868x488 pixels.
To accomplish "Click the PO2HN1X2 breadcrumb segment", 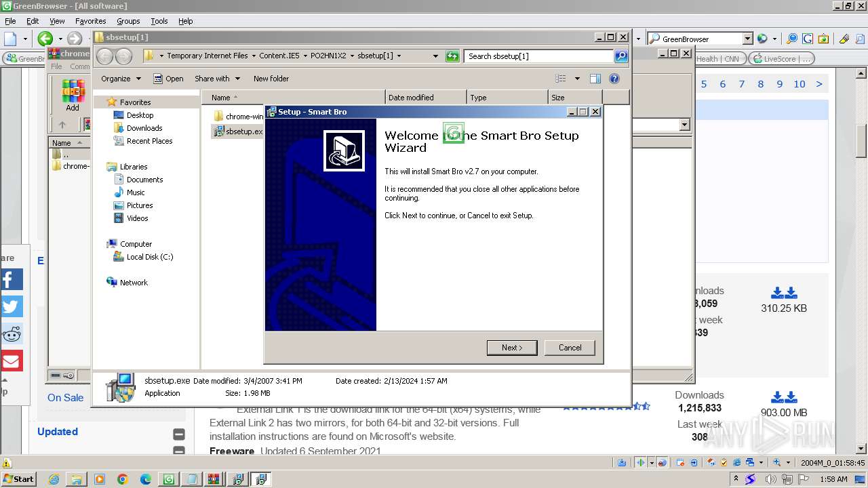I will (x=328, y=56).
